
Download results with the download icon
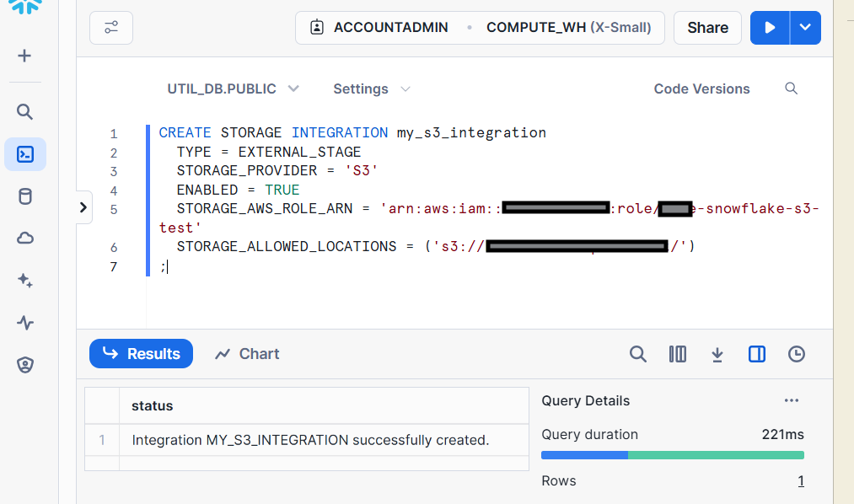[x=717, y=354]
